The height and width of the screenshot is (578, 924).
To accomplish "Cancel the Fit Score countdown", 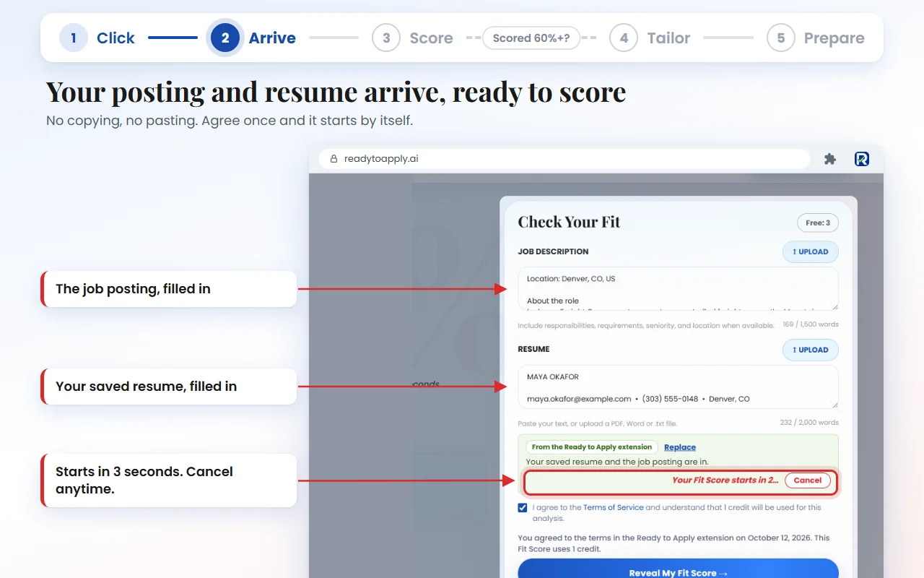I will pyautogui.click(x=808, y=480).
